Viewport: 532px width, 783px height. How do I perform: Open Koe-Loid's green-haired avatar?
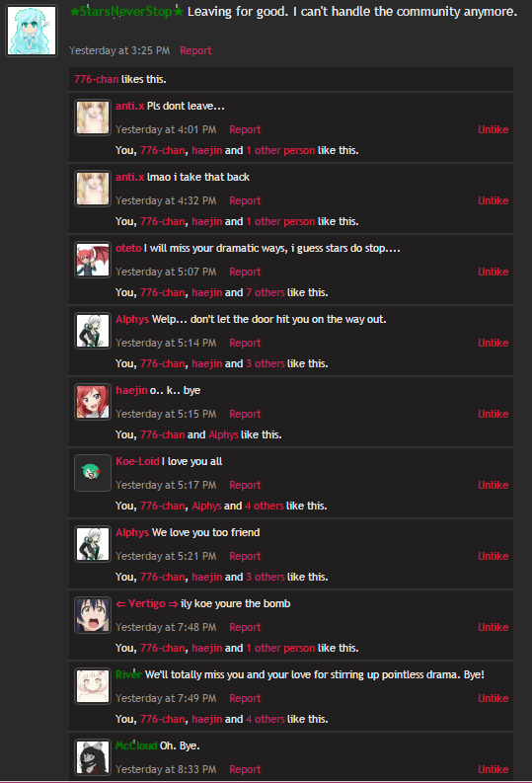(x=93, y=473)
